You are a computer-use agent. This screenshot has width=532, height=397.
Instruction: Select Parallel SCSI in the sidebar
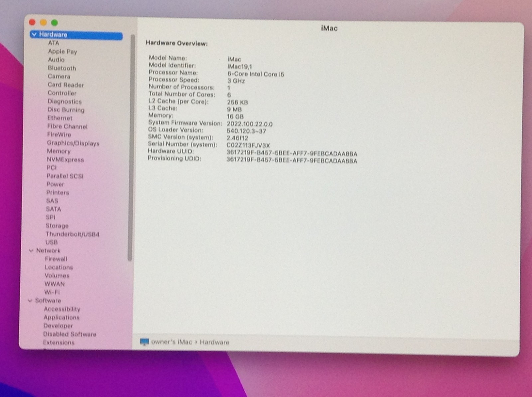click(65, 176)
